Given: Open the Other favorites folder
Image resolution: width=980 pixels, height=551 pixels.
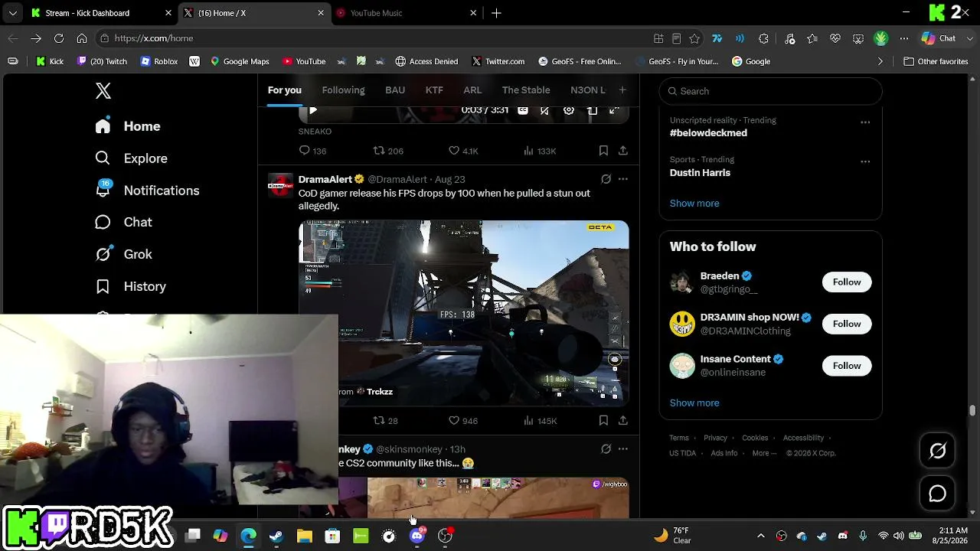Looking at the screenshot, I should tap(936, 61).
